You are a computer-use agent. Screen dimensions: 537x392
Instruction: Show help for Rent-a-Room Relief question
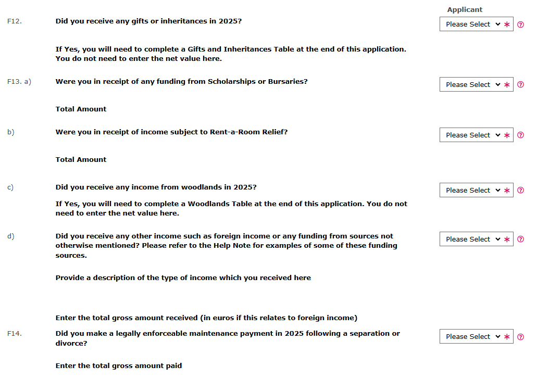pyautogui.click(x=520, y=135)
